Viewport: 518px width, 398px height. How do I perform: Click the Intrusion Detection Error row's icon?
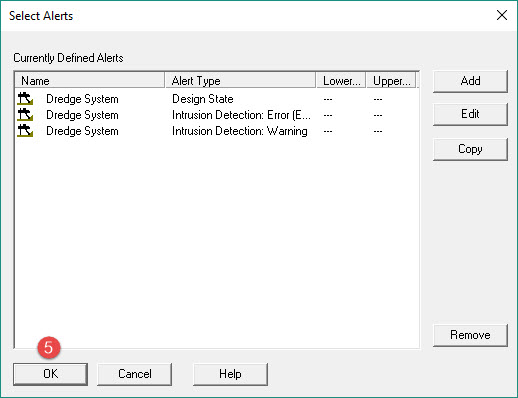point(25,115)
